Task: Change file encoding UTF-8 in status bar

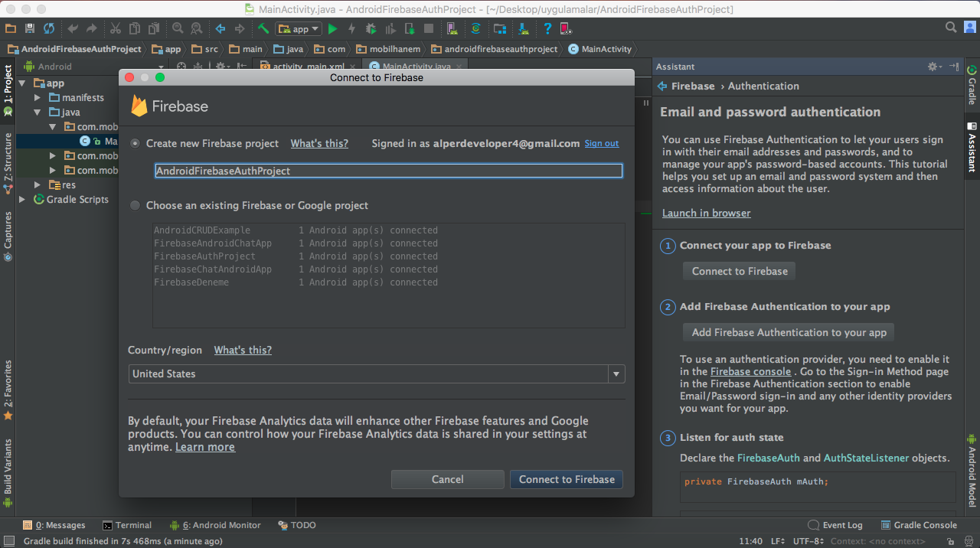Action: tap(810, 541)
